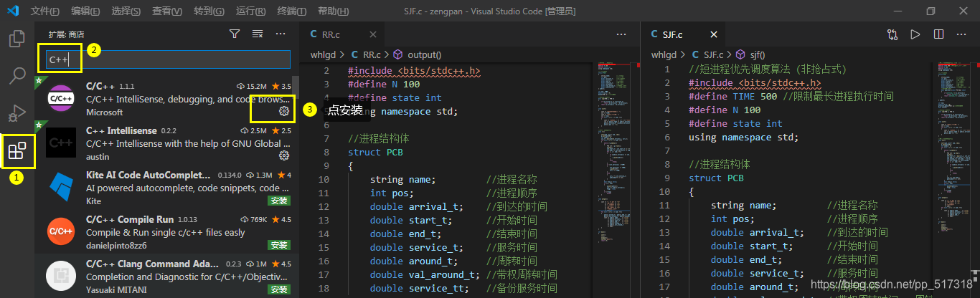980x298 pixels.
Task: Close the SJF.c editor tab
Action: 713,34
